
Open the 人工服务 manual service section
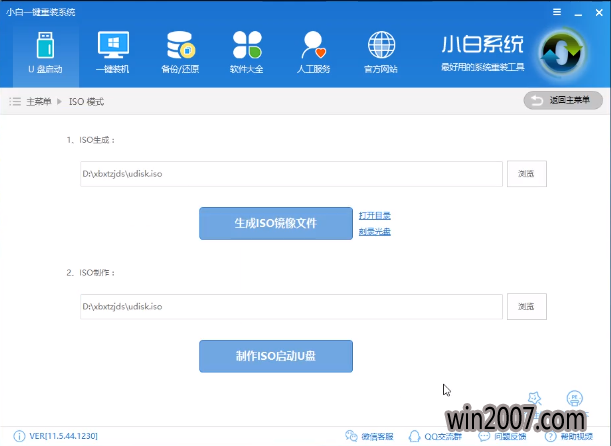313,52
